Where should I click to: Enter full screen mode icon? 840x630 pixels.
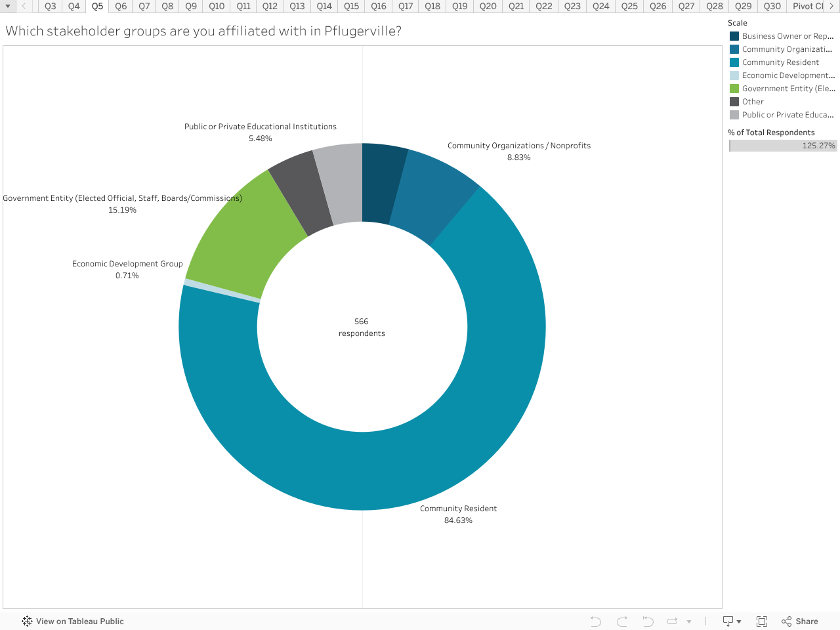[x=762, y=621]
